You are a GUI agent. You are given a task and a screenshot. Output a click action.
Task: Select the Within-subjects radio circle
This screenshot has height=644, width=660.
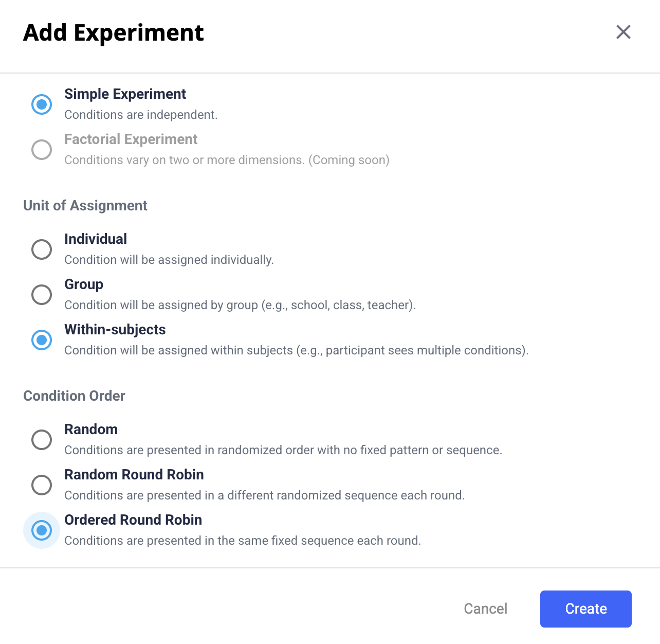click(42, 340)
